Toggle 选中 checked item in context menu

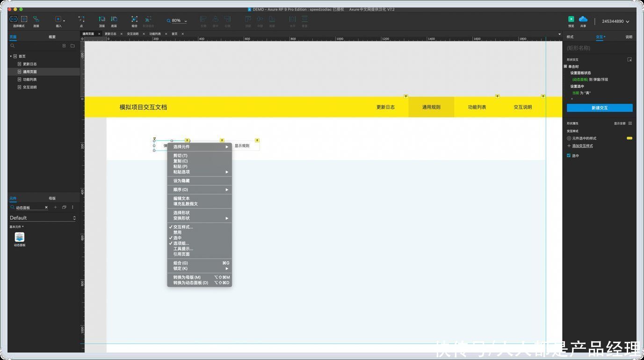(200, 238)
